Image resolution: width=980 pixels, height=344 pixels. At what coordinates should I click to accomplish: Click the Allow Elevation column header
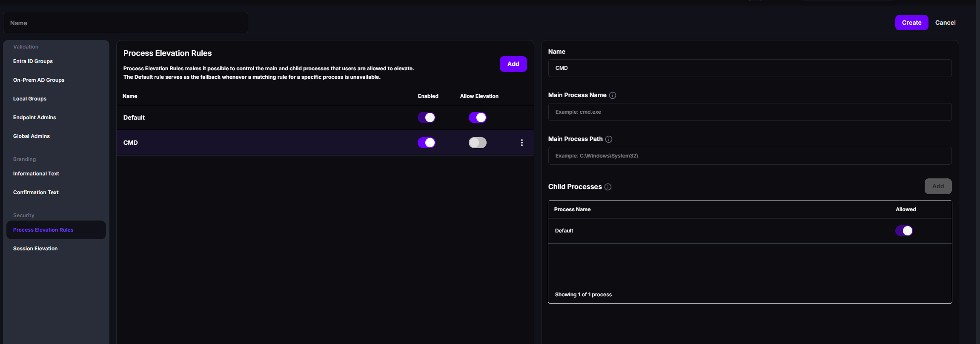point(479,96)
